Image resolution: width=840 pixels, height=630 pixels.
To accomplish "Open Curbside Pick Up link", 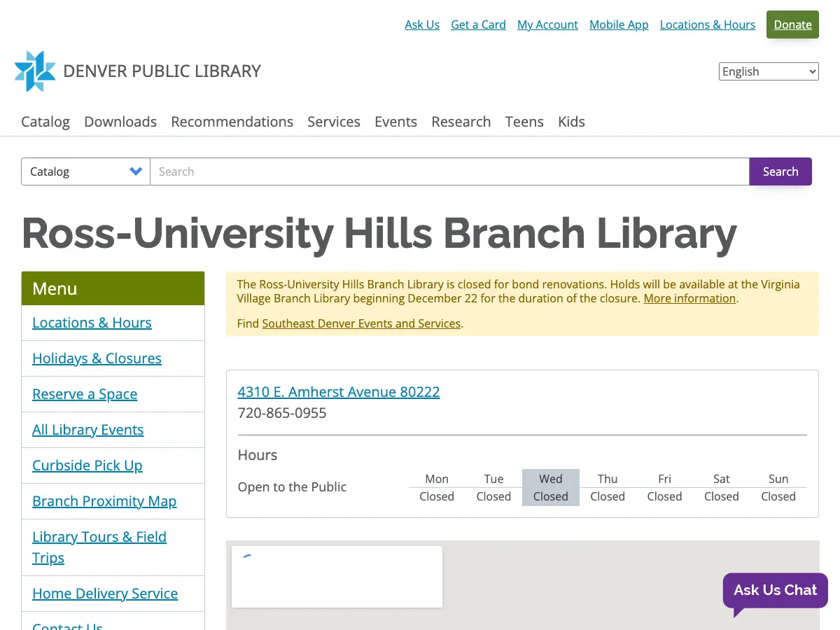I will coord(87,465).
